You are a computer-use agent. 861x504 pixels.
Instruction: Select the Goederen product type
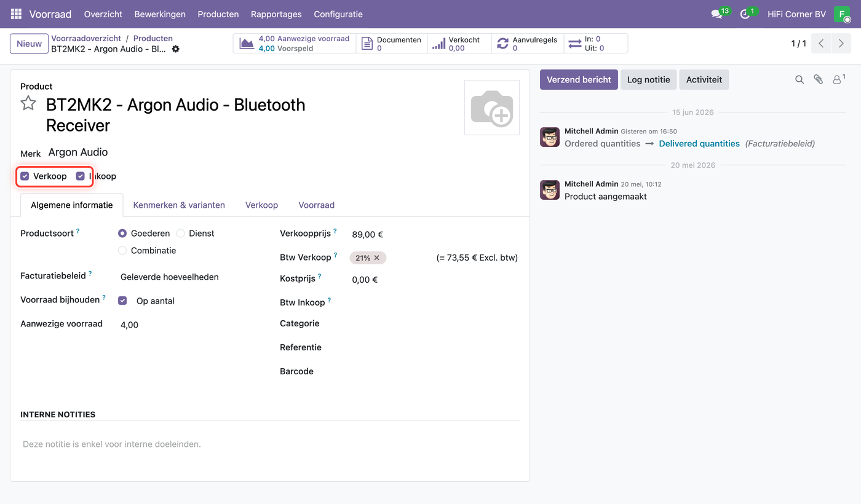pos(122,234)
